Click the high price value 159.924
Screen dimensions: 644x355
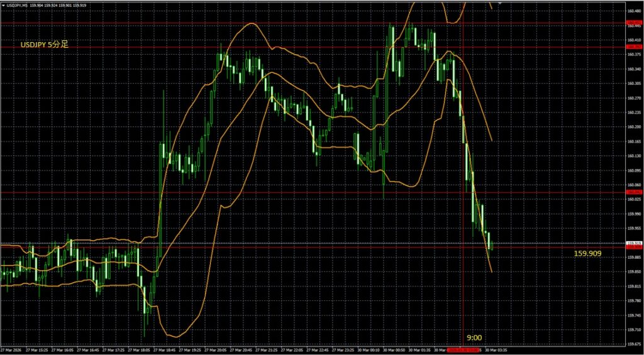[x=51, y=5]
